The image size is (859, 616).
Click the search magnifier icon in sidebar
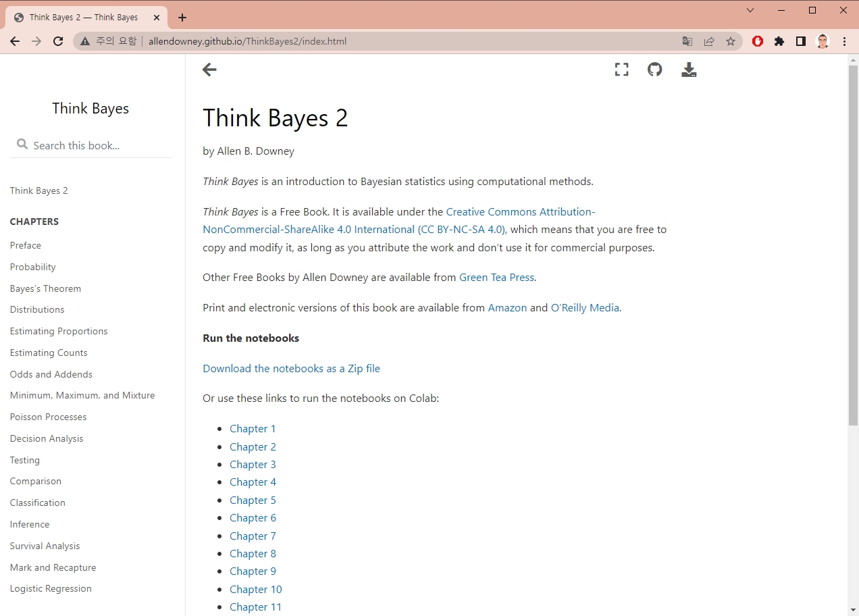[22, 145]
